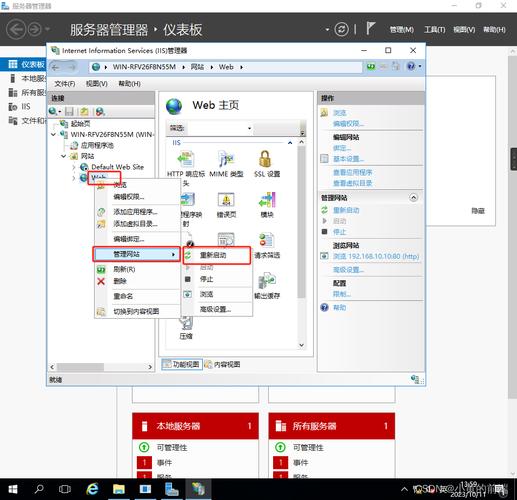Viewport: 517px width, 500px height.
Task: Choose 停止 in the submenu
Action: tap(217, 279)
